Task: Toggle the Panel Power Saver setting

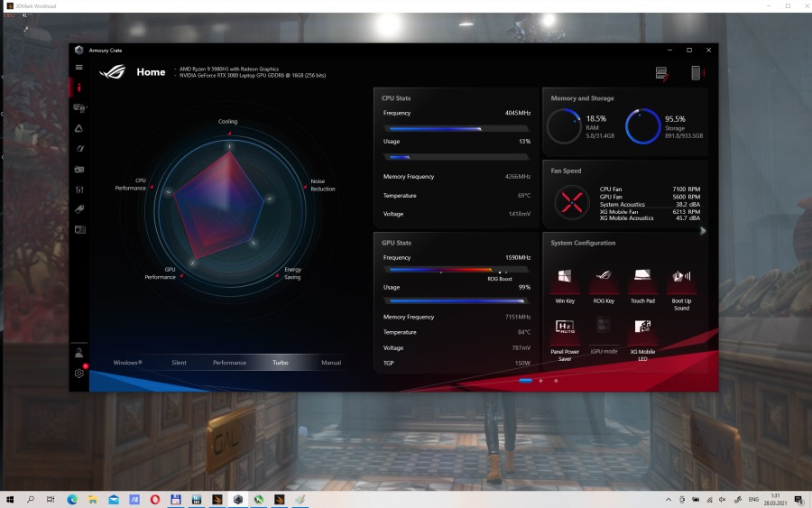Action: [x=565, y=328]
